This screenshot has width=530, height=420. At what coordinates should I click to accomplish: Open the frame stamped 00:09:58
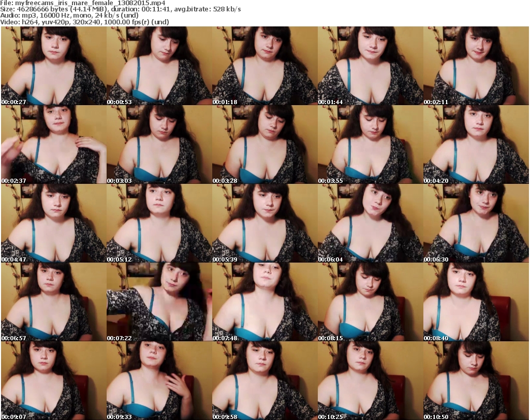(x=264, y=381)
